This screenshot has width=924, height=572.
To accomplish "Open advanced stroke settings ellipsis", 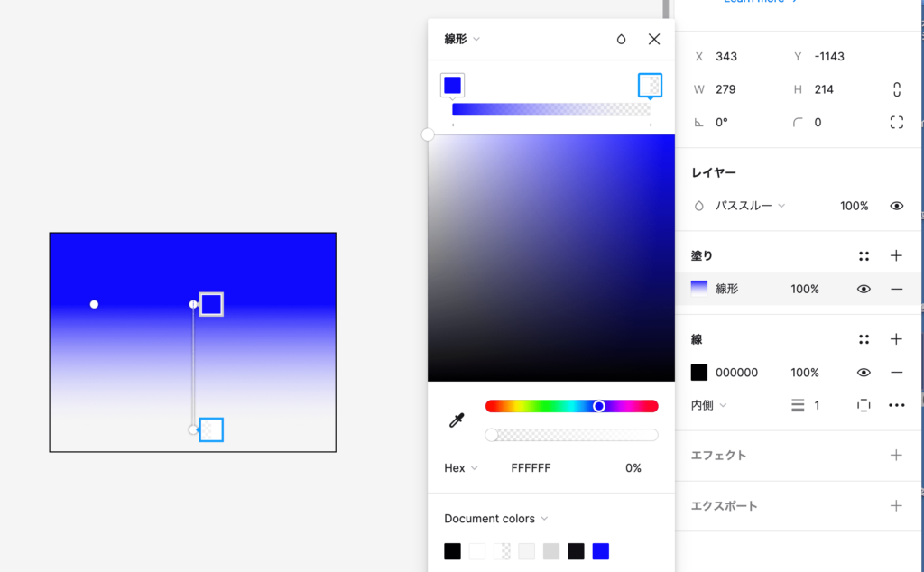I will coord(896,405).
